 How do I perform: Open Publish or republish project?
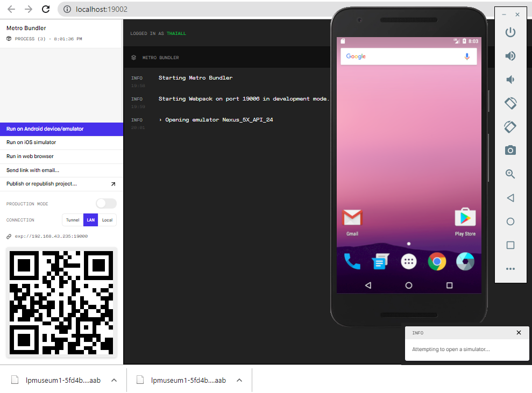61,184
